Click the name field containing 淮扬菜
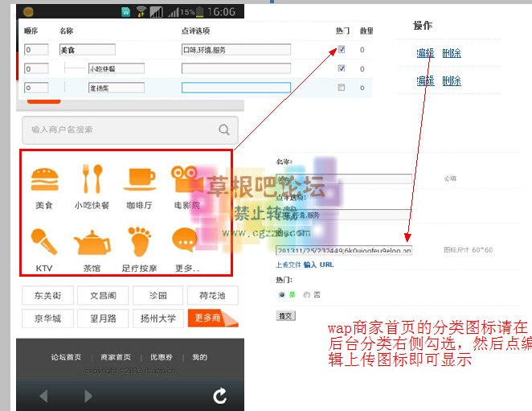This screenshot has height=411, width=532. click(116, 88)
